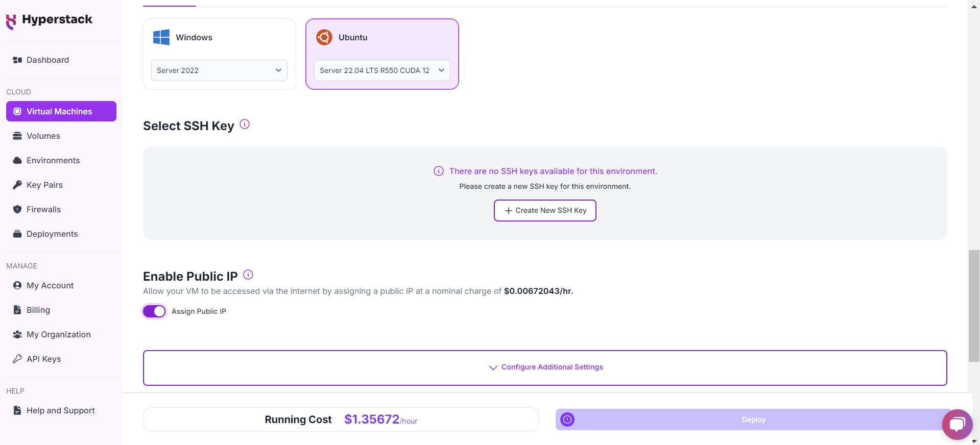Open the chat support bubble
This screenshot has height=445, width=980.
(x=957, y=424)
